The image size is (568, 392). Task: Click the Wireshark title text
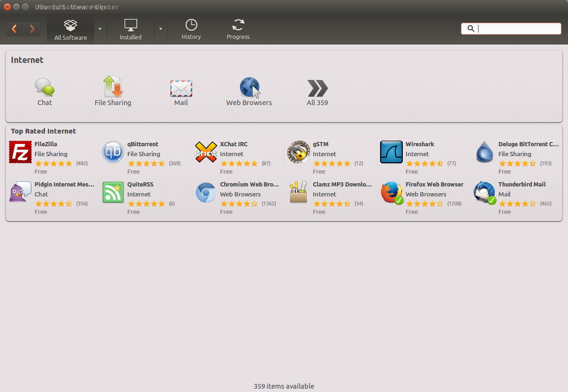420,144
